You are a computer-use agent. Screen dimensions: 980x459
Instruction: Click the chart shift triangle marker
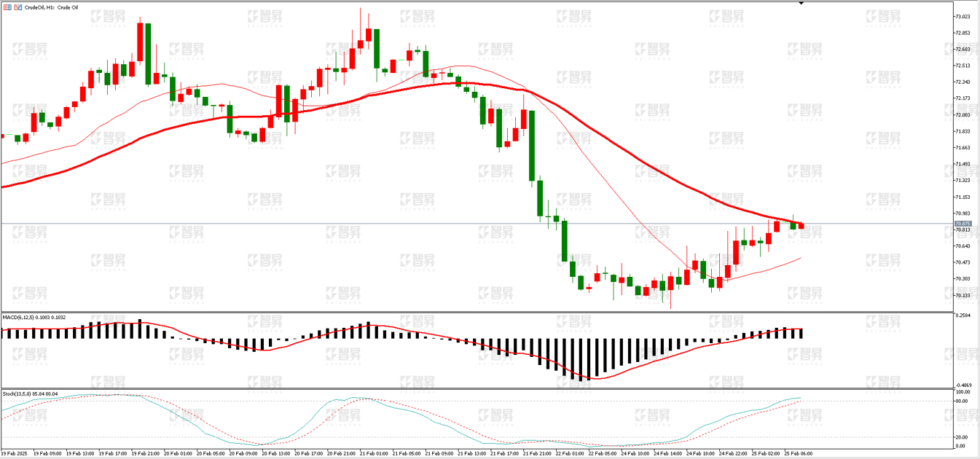801,4
